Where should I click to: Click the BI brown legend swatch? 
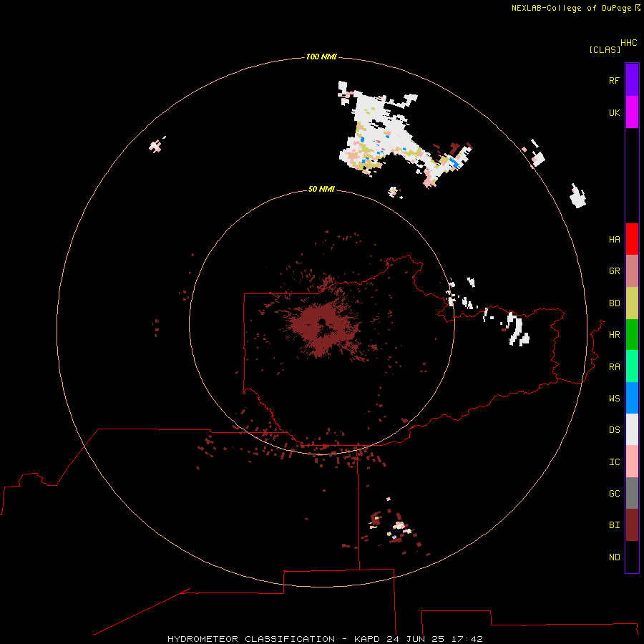[632, 525]
